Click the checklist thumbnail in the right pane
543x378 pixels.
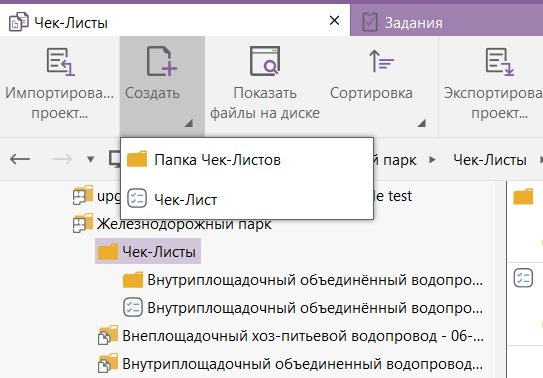point(523,278)
